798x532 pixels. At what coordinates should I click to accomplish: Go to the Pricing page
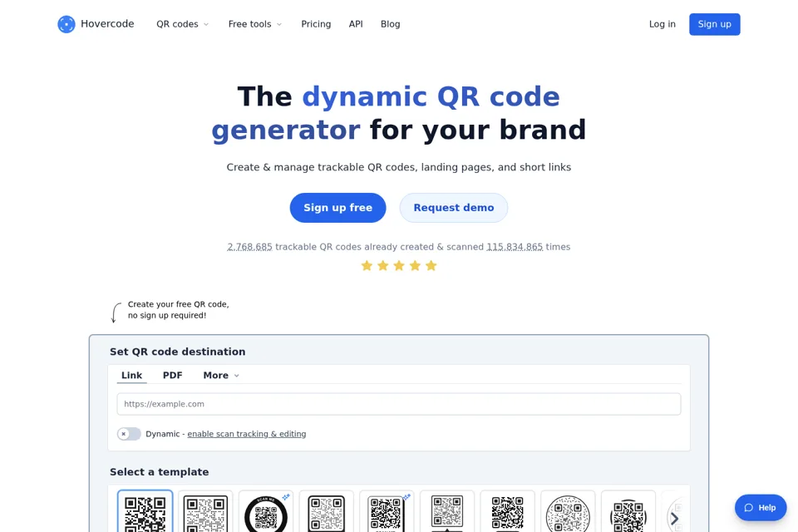pos(316,24)
